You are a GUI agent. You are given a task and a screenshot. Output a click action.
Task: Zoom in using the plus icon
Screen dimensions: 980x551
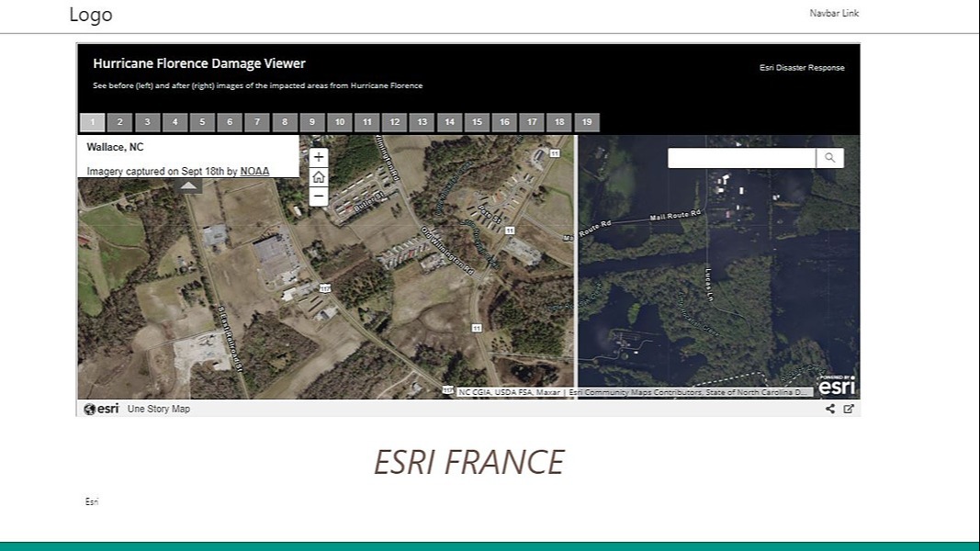[318, 156]
